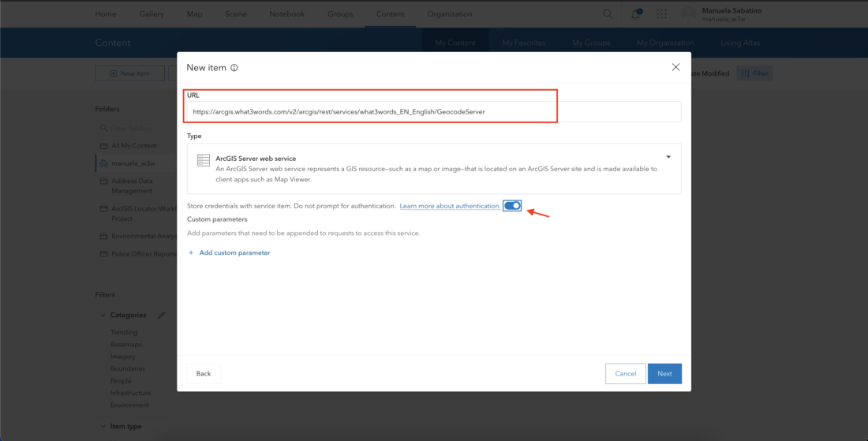The image size is (868, 441).
Task: Open the Notebook tab
Action: [x=286, y=14]
